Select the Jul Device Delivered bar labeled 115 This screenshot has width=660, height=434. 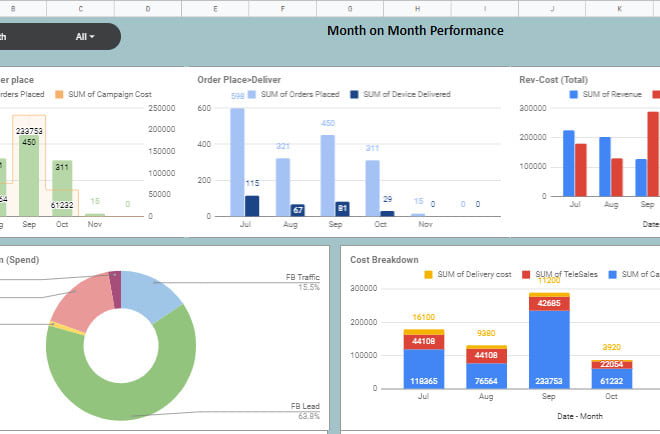pyautogui.click(x=252, y=206)
